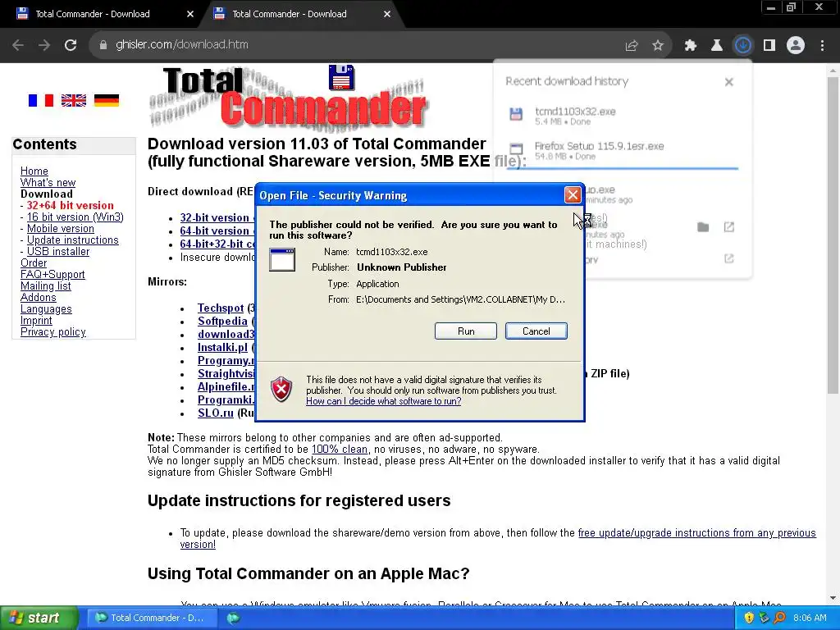Click the 32-bit version download link

pos(217,217)
